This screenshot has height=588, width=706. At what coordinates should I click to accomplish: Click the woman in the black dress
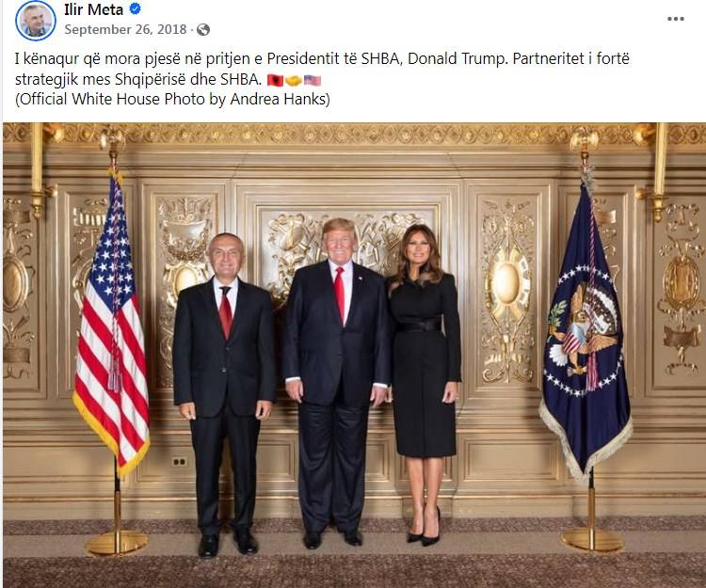[425, 382]
